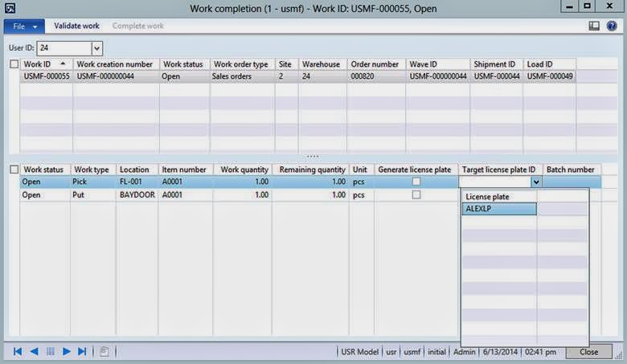Click the Shipment ID column header
This screenshot has height=364, width=627.
pos(497,64)
